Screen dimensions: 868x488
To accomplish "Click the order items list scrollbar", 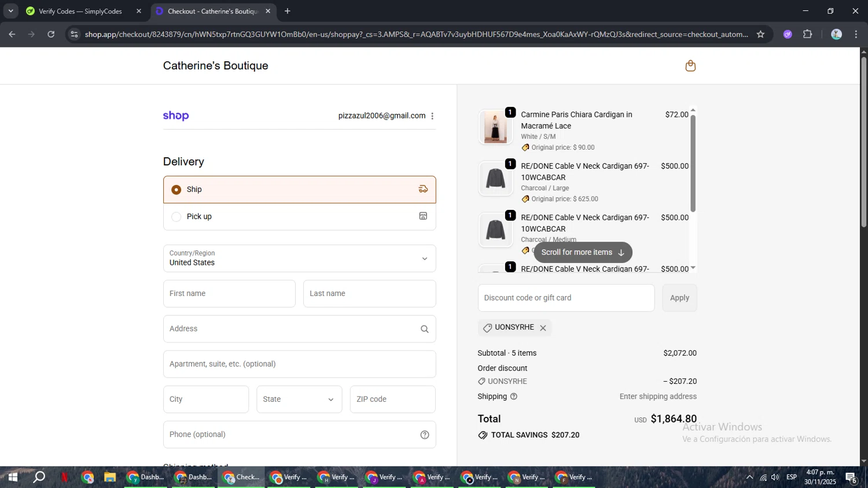I will coord(693,164).
